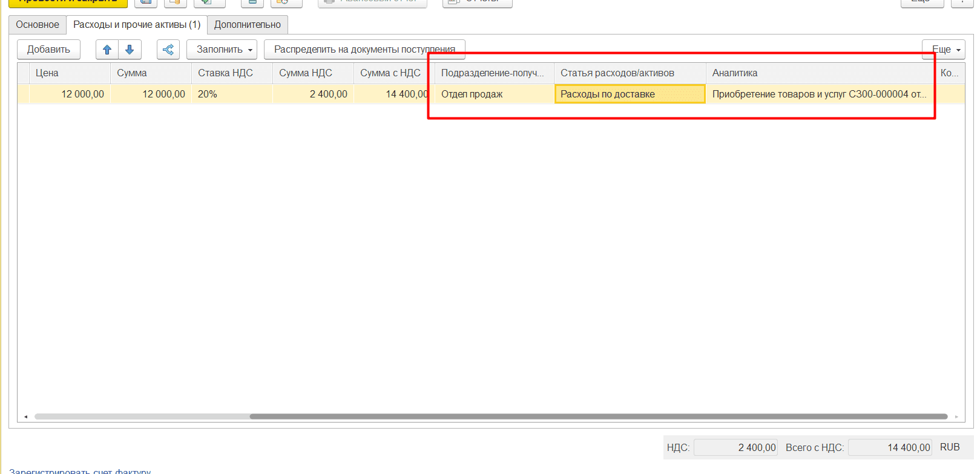Select the 20% VAT rate cell
The height and width of the screenshot is (474, 980).
[x=232, y=94]
